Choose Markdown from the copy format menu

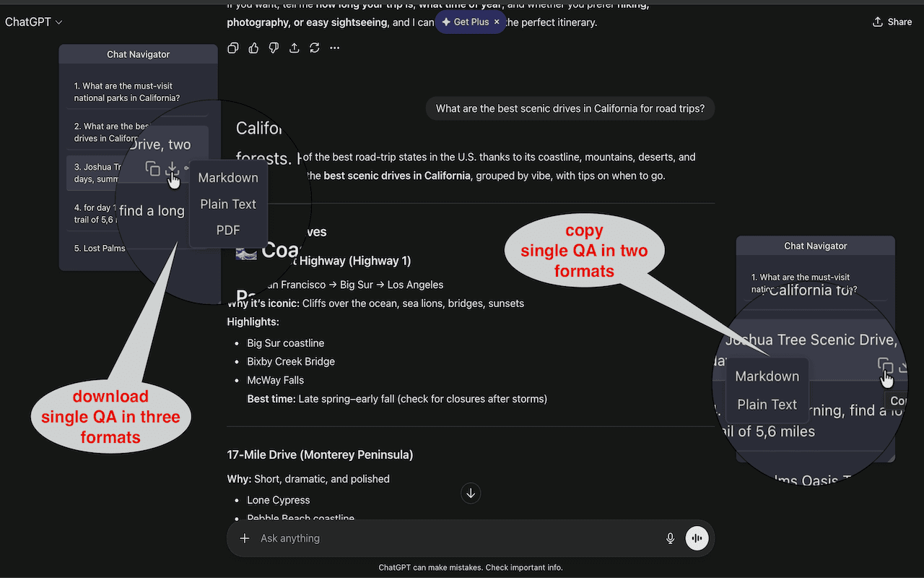click(767, 376)
